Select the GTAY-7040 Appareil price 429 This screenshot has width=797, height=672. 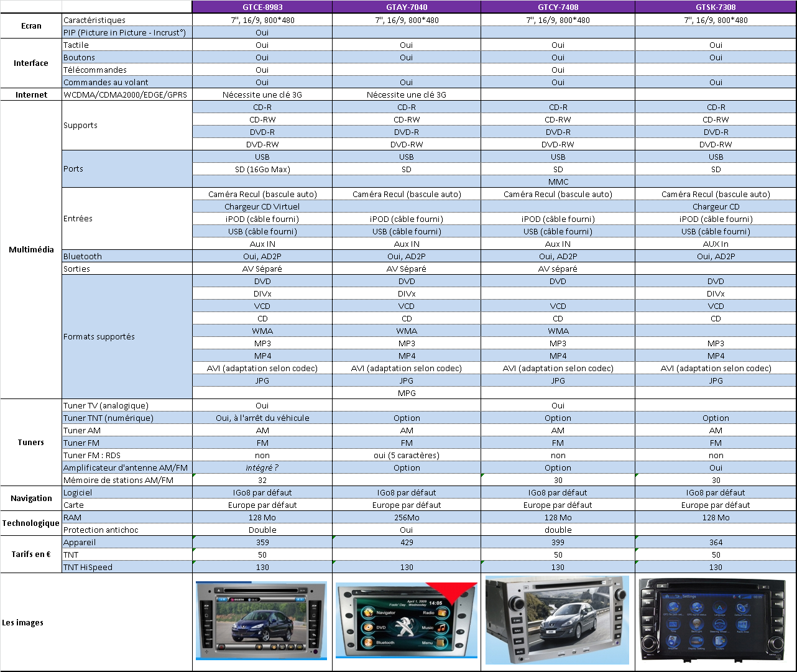point(407,542)
